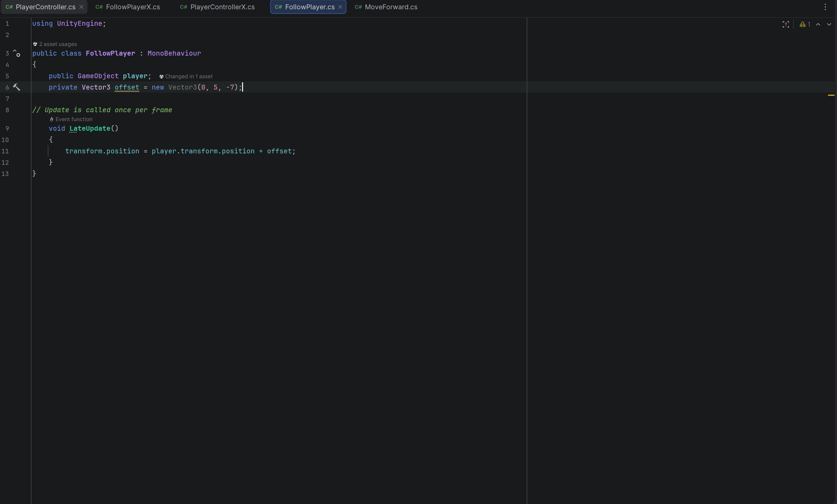
Task: Close the FollowPlayer.cs tab
Action: 340,7
